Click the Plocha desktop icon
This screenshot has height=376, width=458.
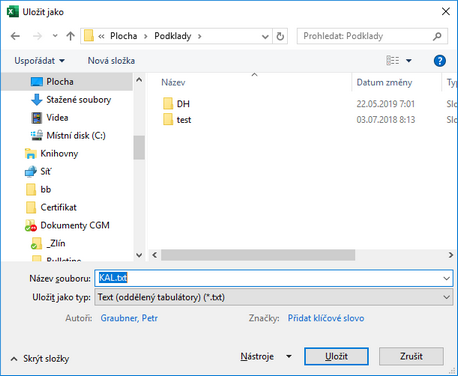pos(36,82)
